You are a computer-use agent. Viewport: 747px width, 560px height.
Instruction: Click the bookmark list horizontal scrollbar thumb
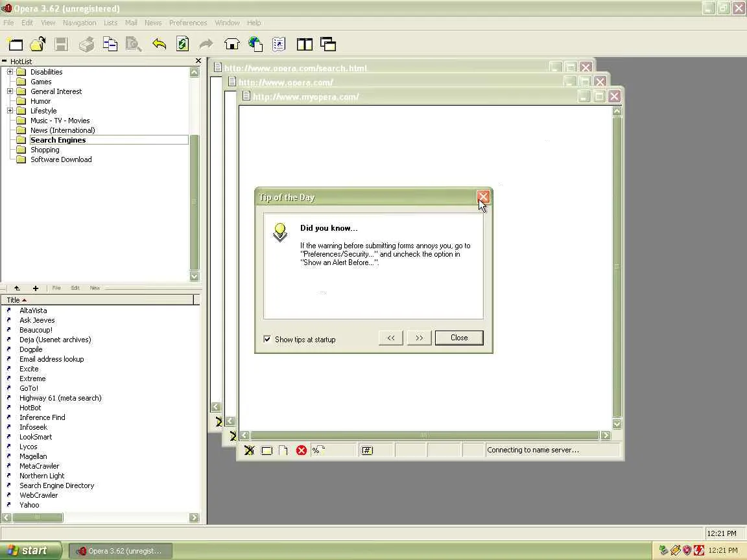pos(38,518)
